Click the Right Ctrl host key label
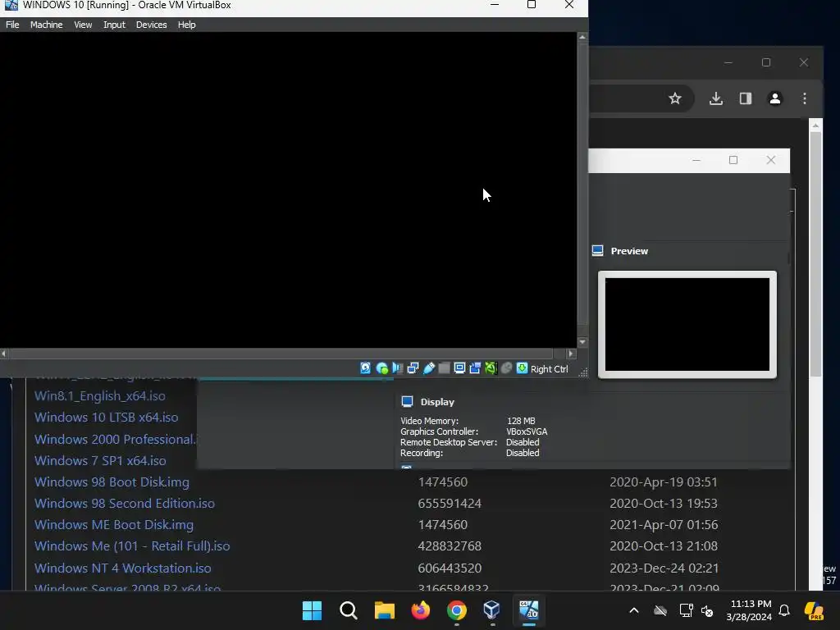This screenshot has width=840, height=630. pos(549,369)
